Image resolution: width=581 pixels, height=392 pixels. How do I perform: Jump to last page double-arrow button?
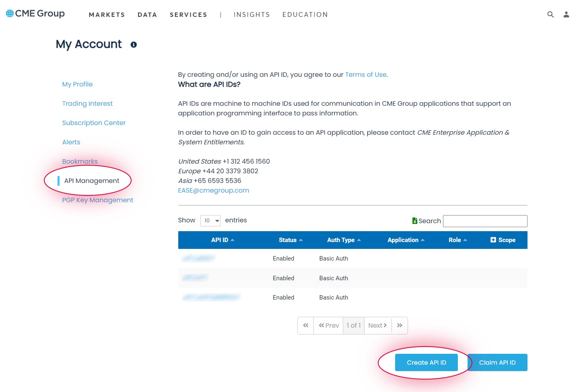(x=400, y=326)
